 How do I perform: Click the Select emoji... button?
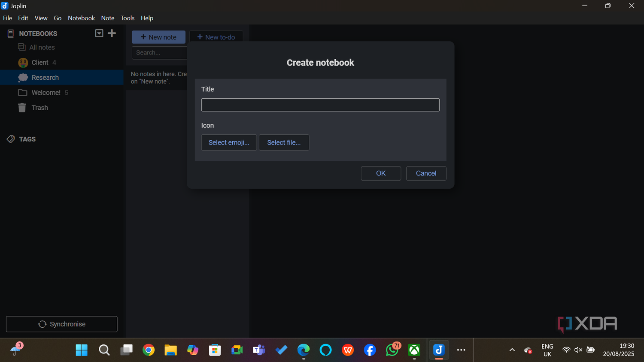(229, 142)
